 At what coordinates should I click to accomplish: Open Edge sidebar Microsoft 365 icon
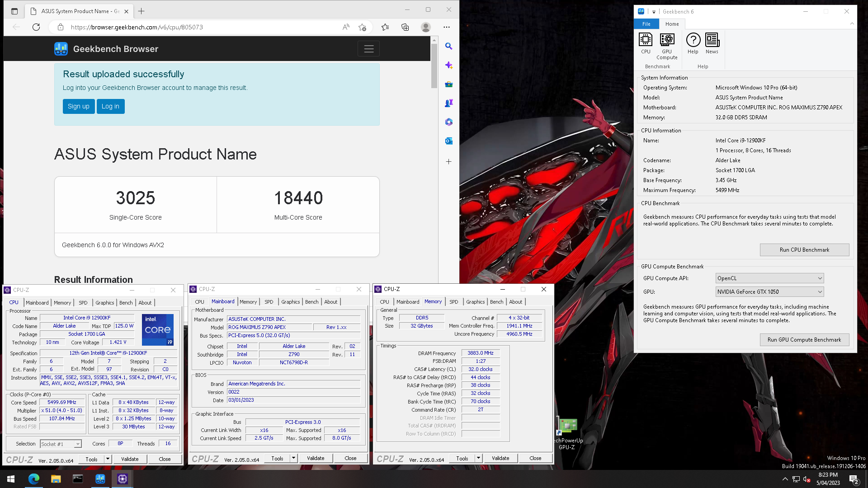(448, 122)
